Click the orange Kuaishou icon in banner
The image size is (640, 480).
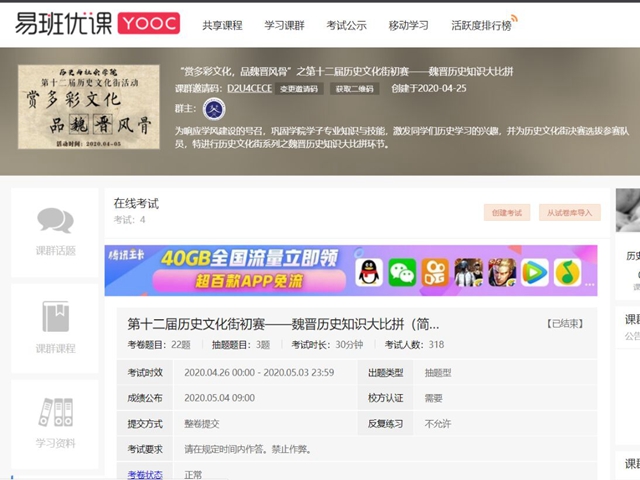tap(435, 272)
